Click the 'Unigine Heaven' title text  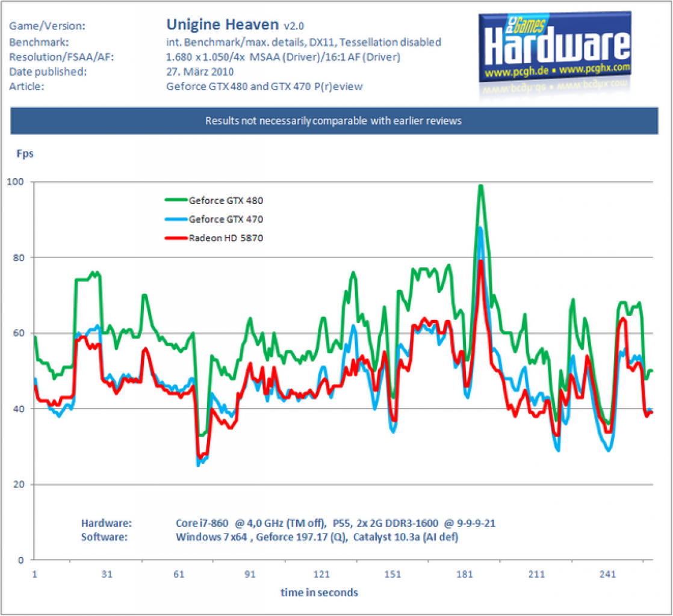(222, 25)
